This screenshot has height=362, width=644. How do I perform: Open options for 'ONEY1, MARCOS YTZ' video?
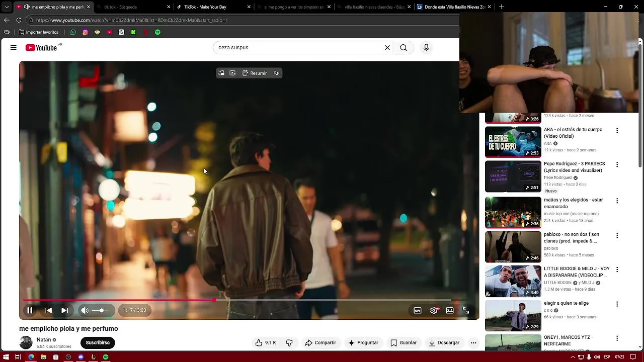click(x=617, y=338)
